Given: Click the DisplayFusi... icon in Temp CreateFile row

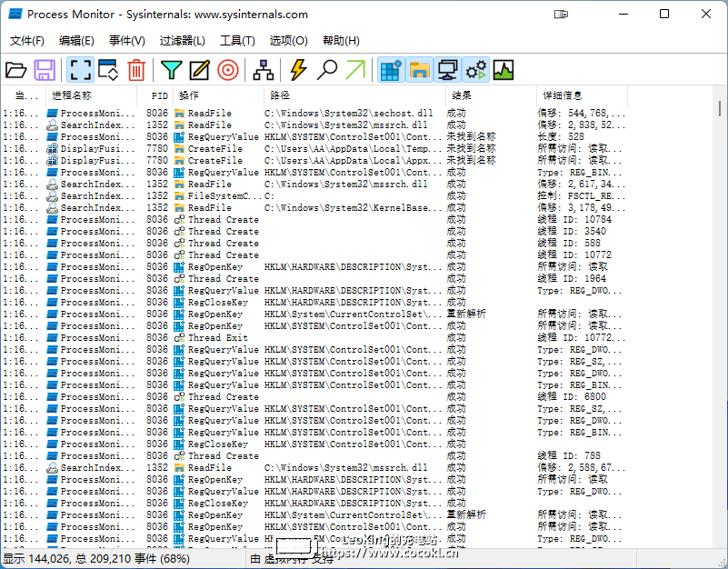Looking at the screenshot, I should coord(53,149).
